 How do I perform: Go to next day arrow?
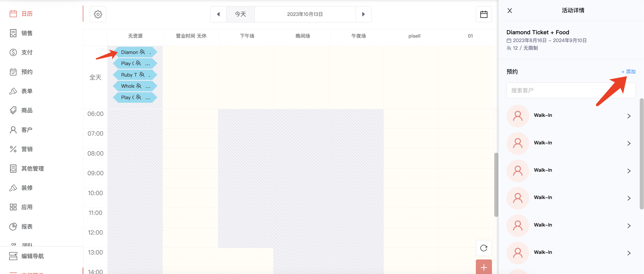(x=363, y=14)
